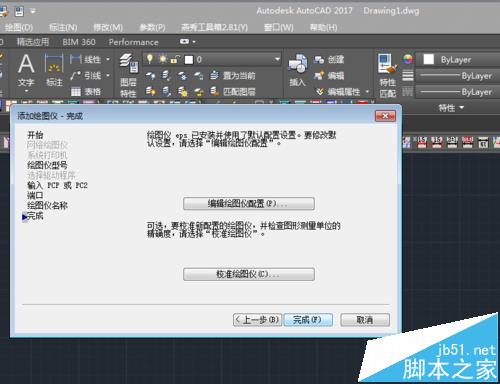
Task: Open the 参数(P) menu
Action: 152,28
